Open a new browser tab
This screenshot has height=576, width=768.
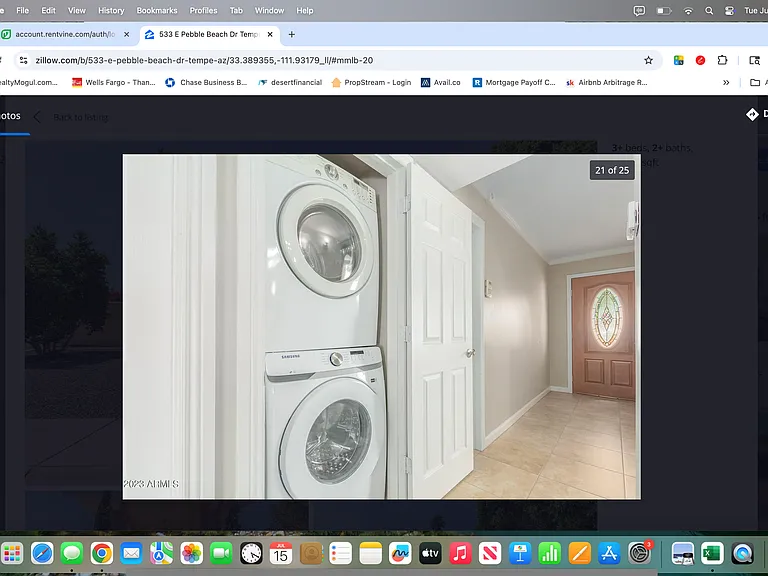[x=291, y=34]
